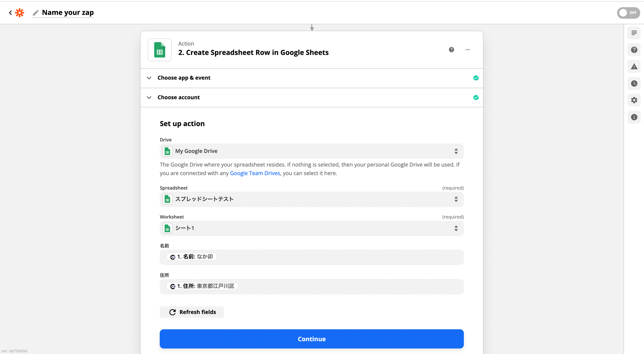The height and width of the screenshot is (354, 644).
Task: Click inside the 住所 input field
Action: tap(312, 286)
